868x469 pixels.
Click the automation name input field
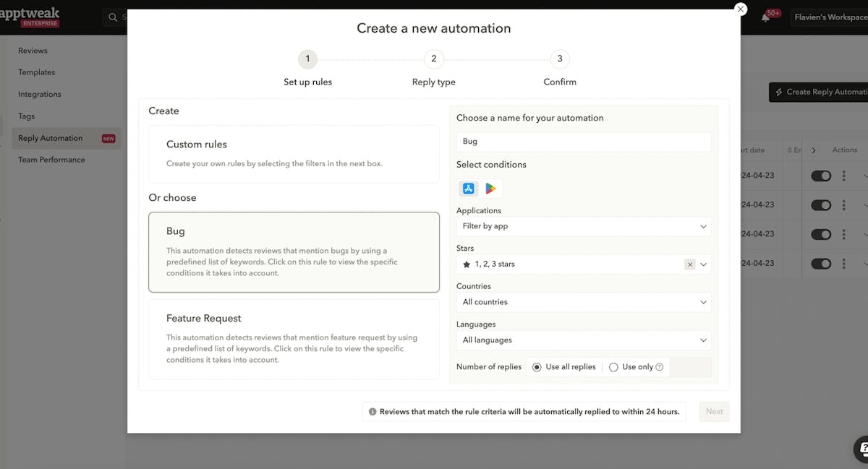584,142
